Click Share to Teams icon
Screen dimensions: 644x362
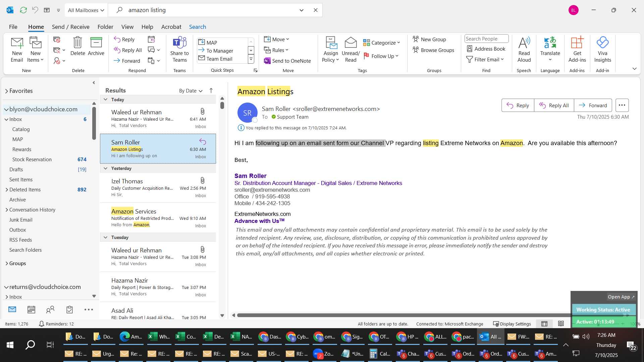pyautogui.click(x=179, y=50)
